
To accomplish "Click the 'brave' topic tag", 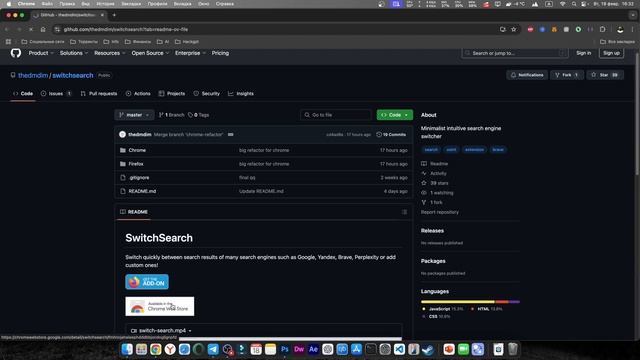I will point(498,150).
